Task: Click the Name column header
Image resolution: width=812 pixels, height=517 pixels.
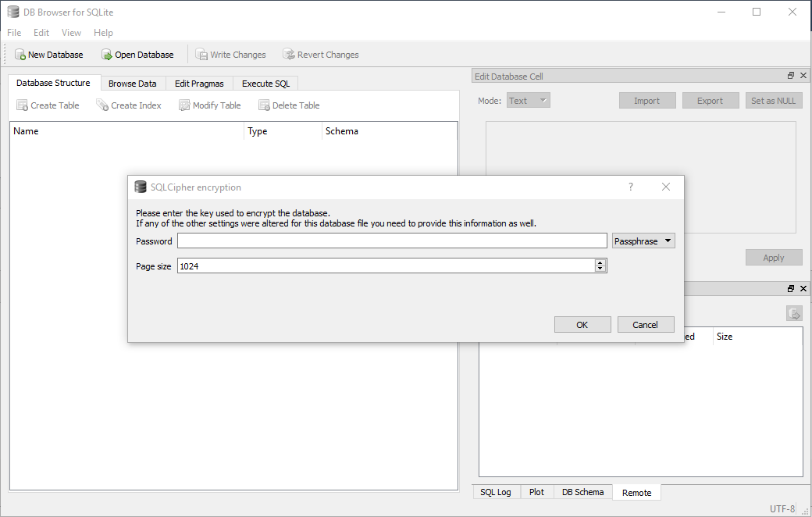Action: [x=126, y=131]
